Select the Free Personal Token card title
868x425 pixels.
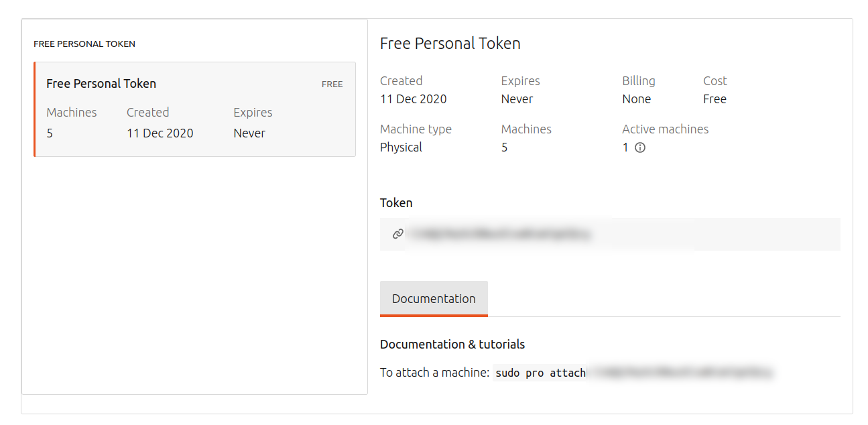[x=101, y=84]
